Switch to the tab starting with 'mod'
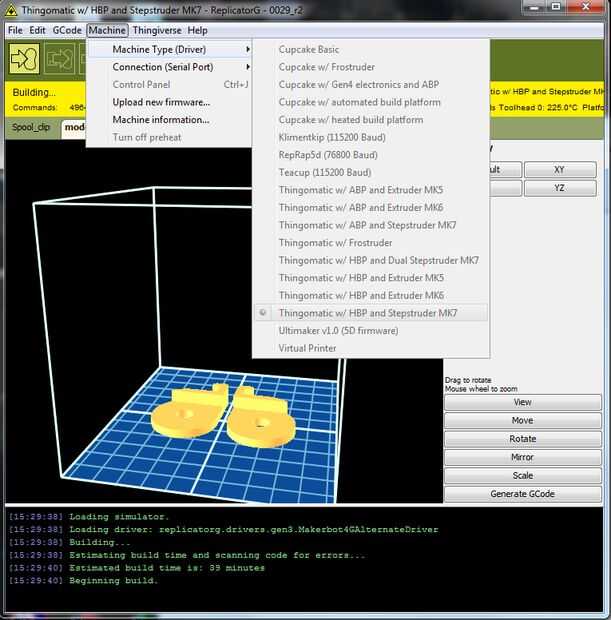 point(74,127)
